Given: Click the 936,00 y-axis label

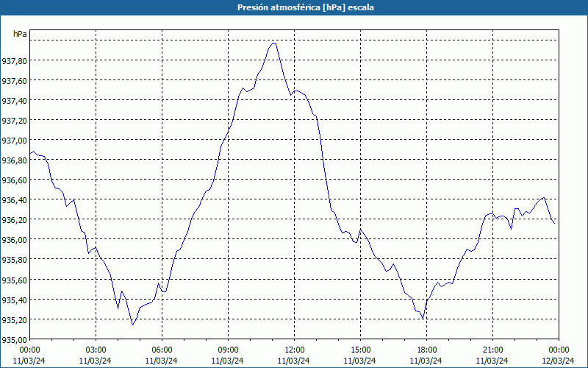Looking at the screenshot, I should click(14, 240).
